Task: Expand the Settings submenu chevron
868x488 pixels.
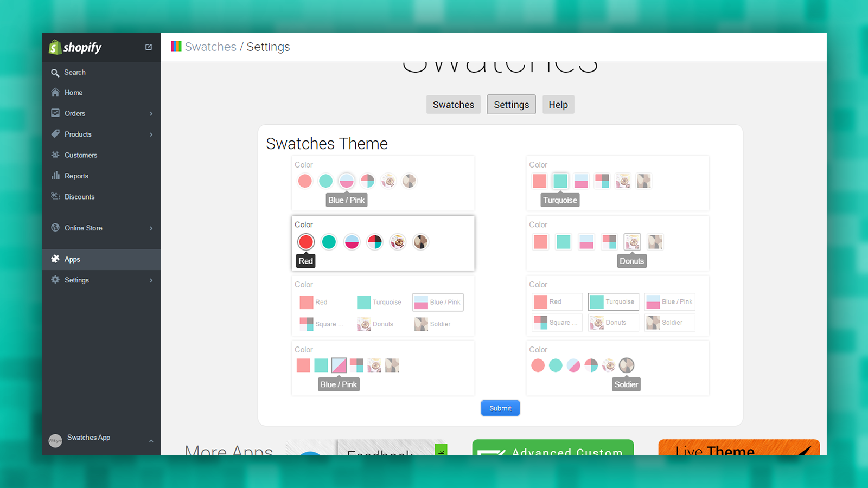Action: tap(151, 280)
